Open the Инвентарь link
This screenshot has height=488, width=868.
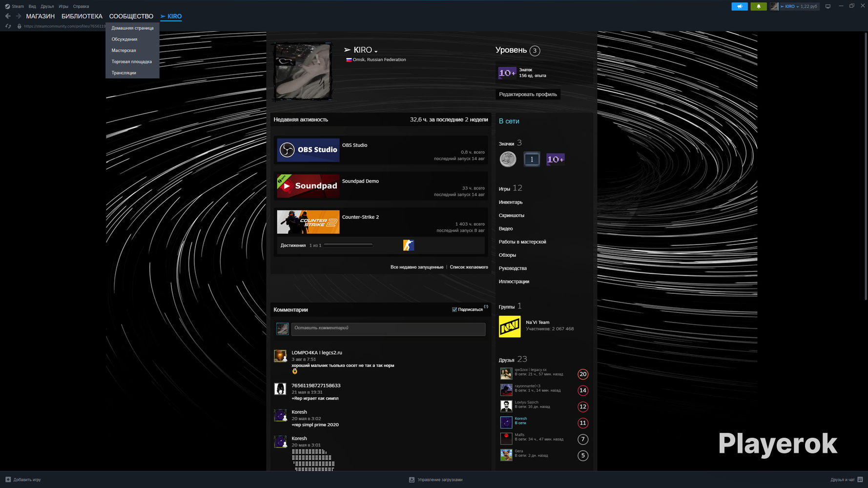coord(511,202)
